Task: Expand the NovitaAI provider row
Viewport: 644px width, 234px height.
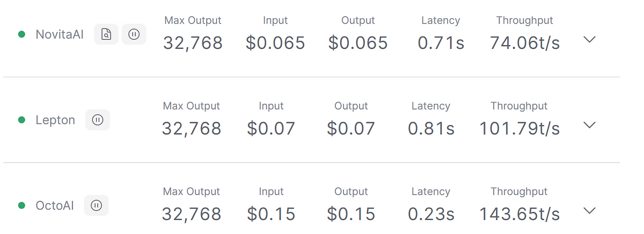Action: point(589,40)
